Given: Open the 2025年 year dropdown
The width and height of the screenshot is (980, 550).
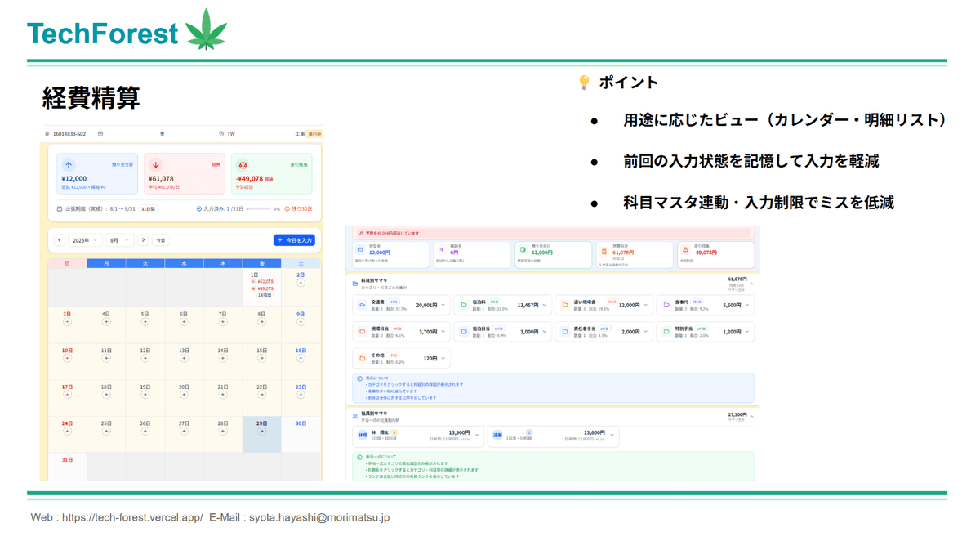Looking at the screenshot, I should pyautogui.click(x=86, y=240).
